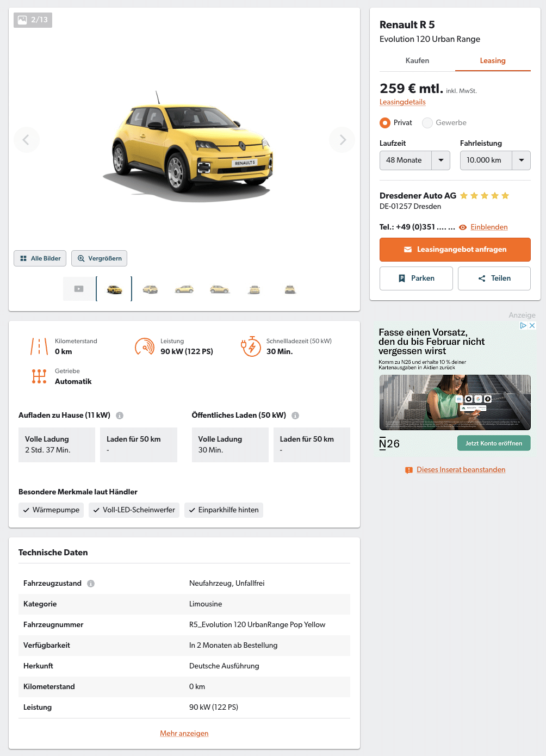Image resolution: width=546 pixels, height=756 pixels.
Task: Click the Parken bookmark button
Action: click(416, 278)
